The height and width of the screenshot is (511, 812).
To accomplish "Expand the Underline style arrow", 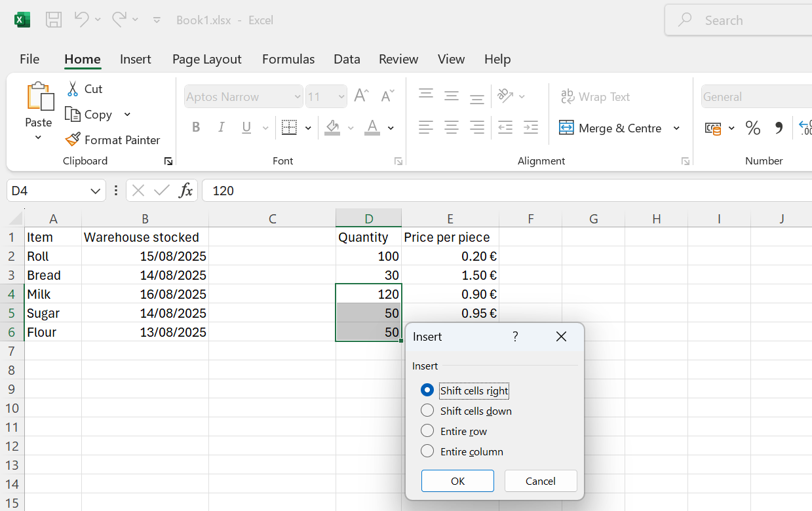I will tap(265, 128).
